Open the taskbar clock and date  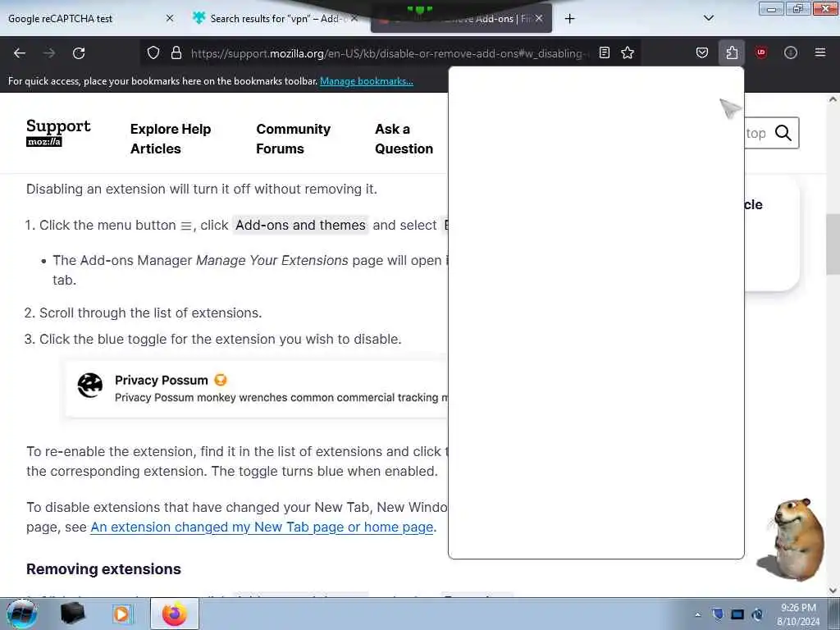pyautogui.click(x=798, y=614)
